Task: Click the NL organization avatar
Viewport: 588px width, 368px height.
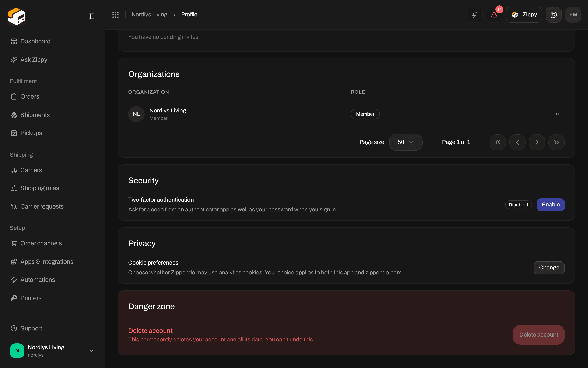Action: 136,114
